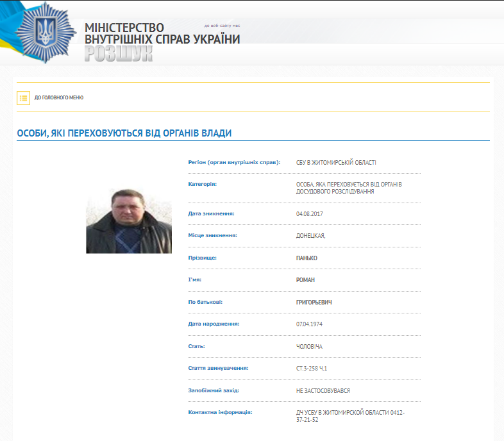Screen dimensions: 504x441
Task: Select the value 'СБУ В ЖИТОМИРСЬКІЙ ОБЛАСТІ'
Action: tap(336, 163)
